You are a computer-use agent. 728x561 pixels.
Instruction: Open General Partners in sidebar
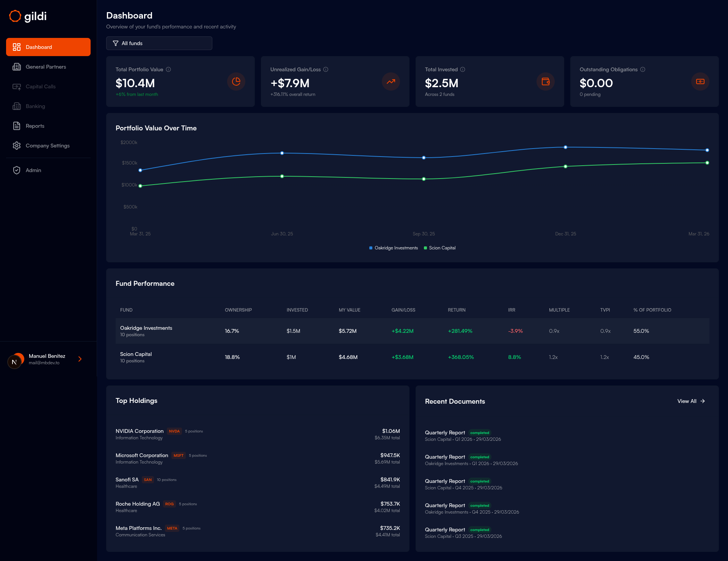[x=46, y=67]
